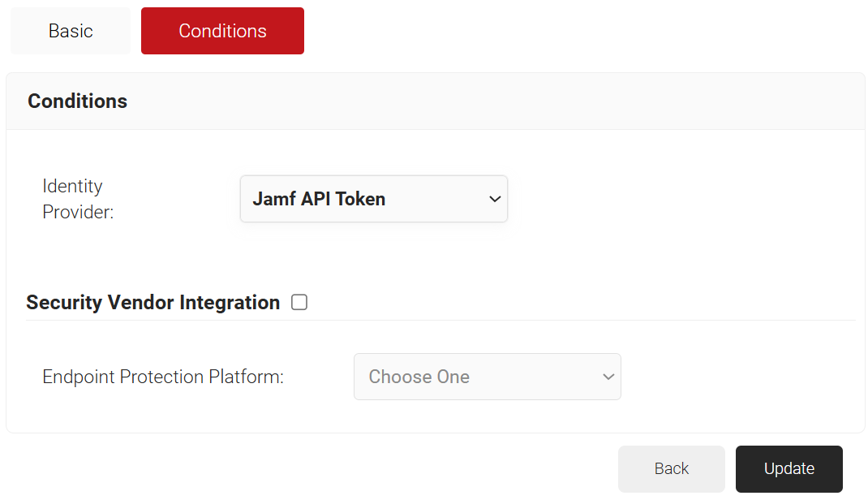The width and height of the screenshot is (868, 500).
Task: Click the dark Update button
Action: pyautogui.click(x=789, y=469)
